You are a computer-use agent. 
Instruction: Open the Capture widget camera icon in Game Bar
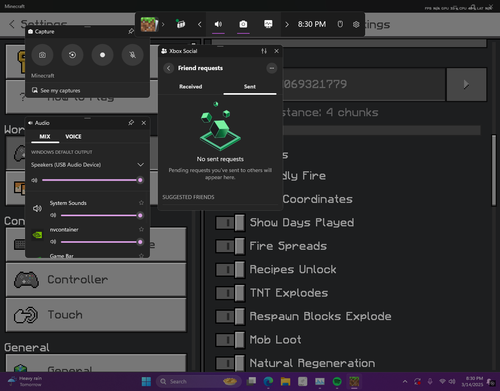coord(243,24)
